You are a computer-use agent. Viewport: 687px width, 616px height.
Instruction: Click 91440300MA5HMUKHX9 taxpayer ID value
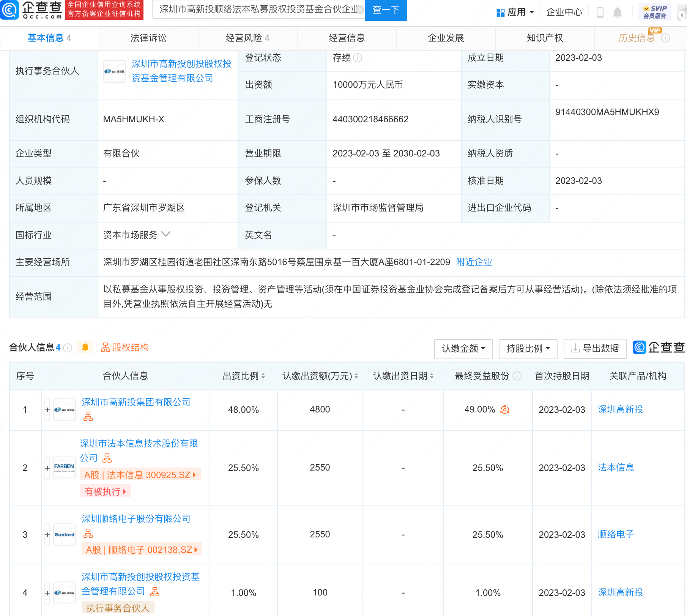607,112
